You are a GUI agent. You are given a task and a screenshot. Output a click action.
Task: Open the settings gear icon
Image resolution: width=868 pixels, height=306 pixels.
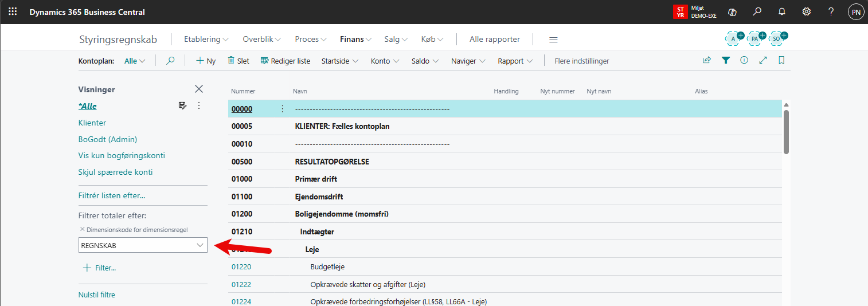pos(806,12)
